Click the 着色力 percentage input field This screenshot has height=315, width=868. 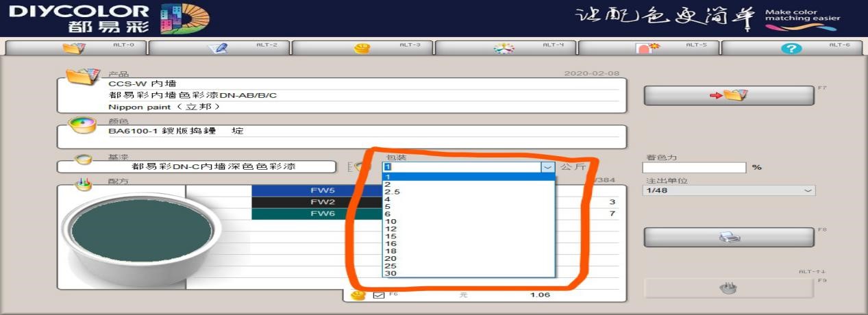[x=693, y=168]
